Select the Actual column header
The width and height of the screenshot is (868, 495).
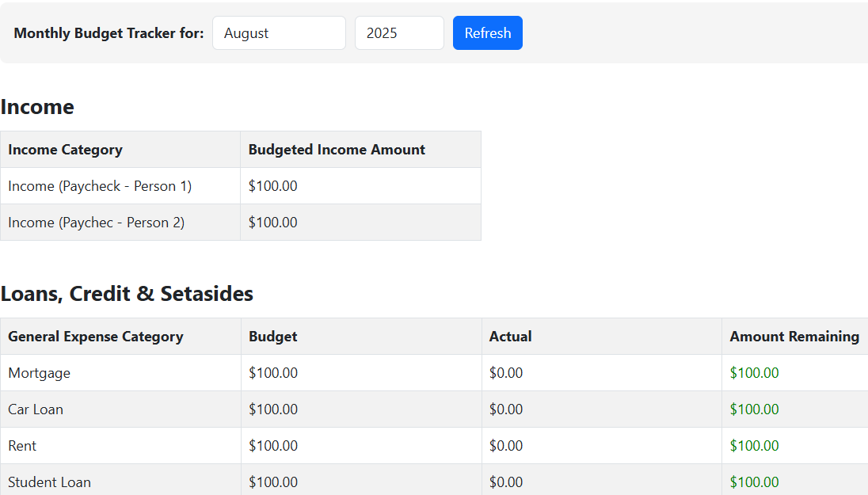510,337
